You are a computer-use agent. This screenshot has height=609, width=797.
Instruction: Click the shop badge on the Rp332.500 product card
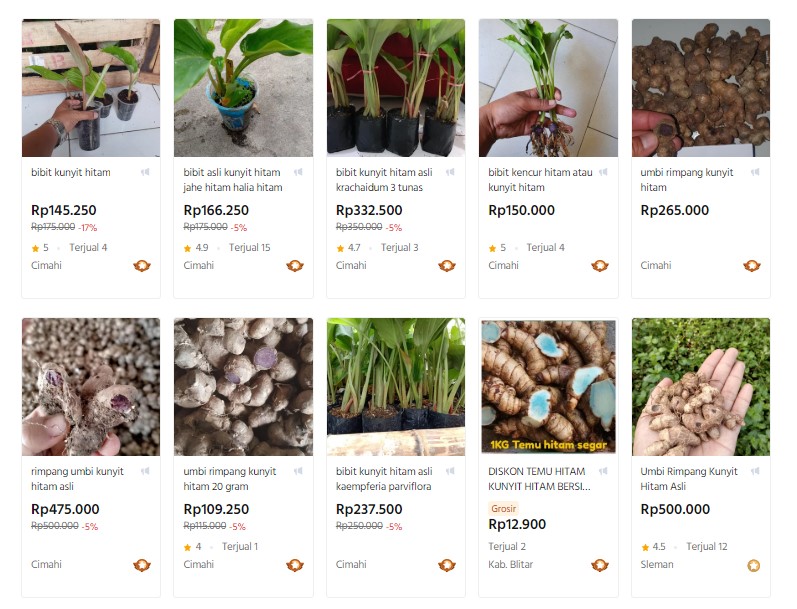pos(446,266)
